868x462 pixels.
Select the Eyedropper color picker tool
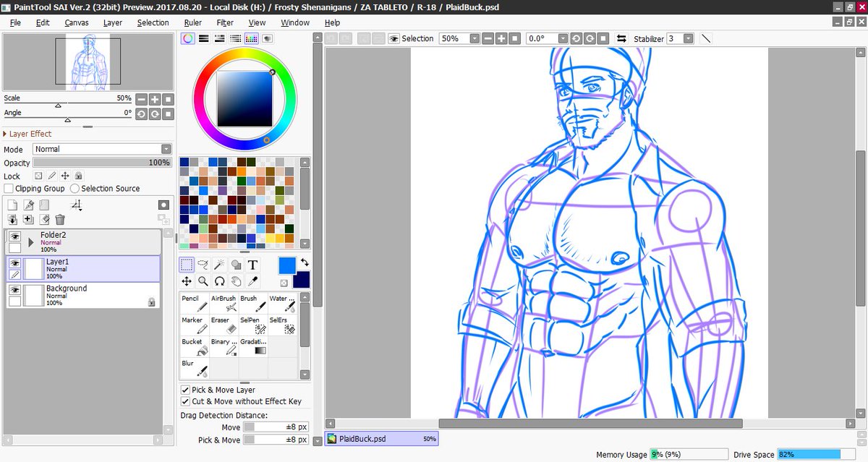pyautogui.click(x=253, y=281)
